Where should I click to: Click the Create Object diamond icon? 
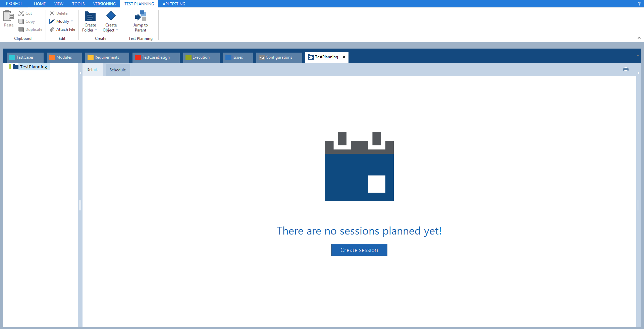point(111,16)
